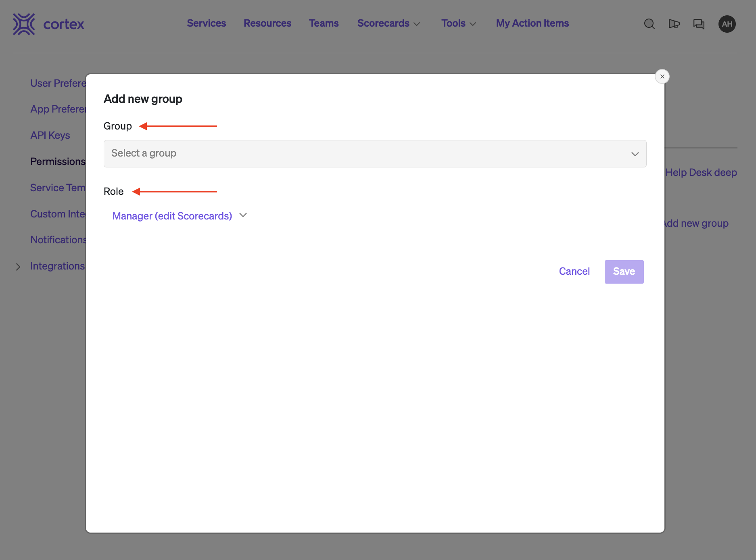Click the megaphone announcements icon
This screenshot has width=756, height=560.
[674, 24]
